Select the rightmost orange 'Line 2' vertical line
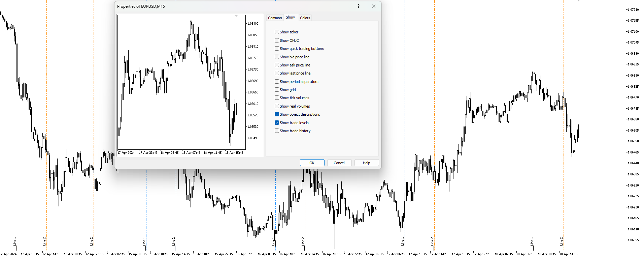644x258 pixels. point(564,125)
